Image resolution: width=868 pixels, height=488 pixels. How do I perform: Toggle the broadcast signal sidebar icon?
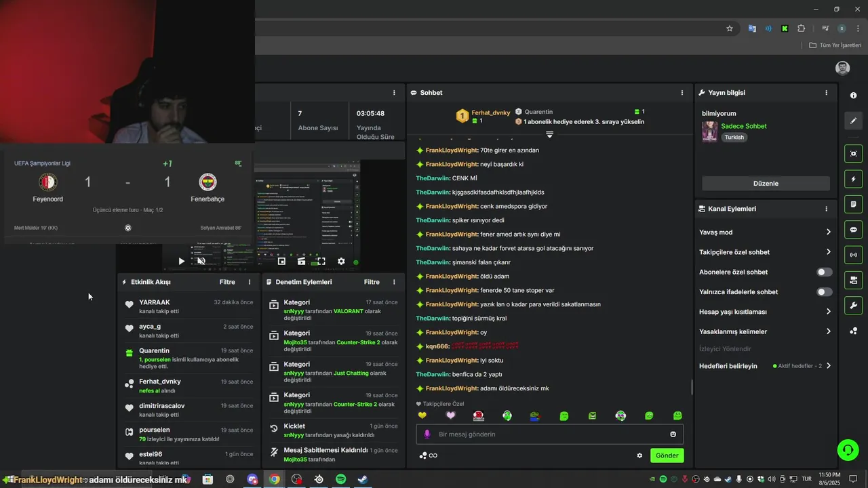pos(853,255)
